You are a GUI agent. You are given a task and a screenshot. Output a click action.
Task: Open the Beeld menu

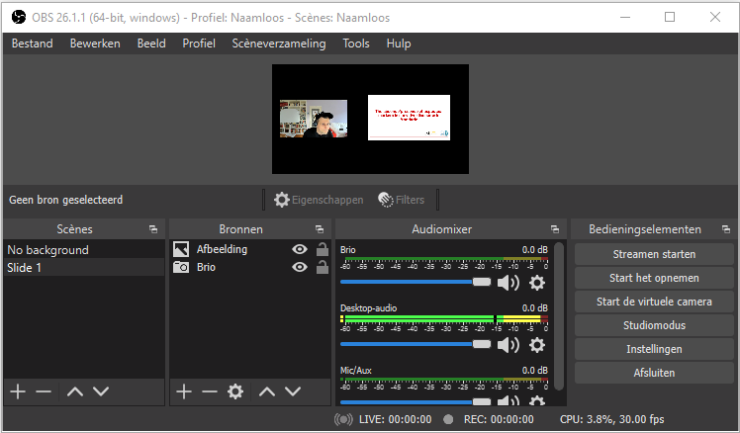pyautogui.click(x=151, y=43)
